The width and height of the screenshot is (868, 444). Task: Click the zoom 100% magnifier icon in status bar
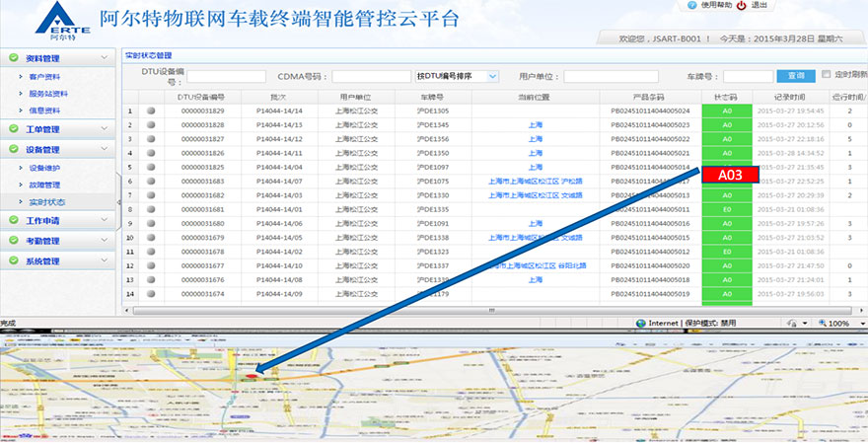821,324
